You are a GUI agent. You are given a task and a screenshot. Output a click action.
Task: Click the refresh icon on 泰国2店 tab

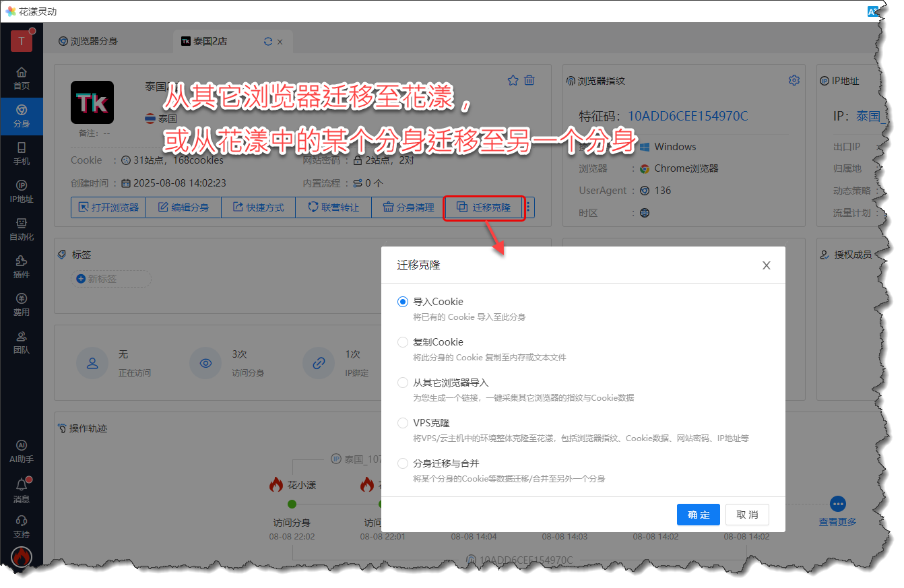coord(268,42)
